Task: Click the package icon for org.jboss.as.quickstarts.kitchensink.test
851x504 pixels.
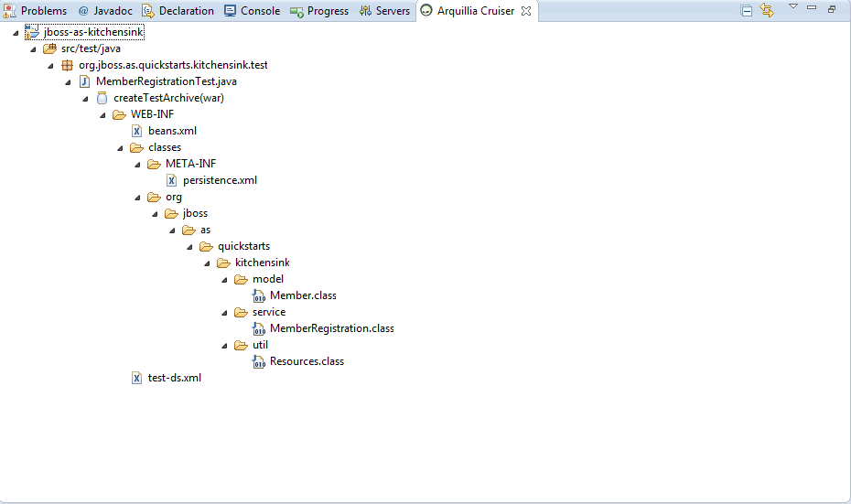Action: pos(68,65)
